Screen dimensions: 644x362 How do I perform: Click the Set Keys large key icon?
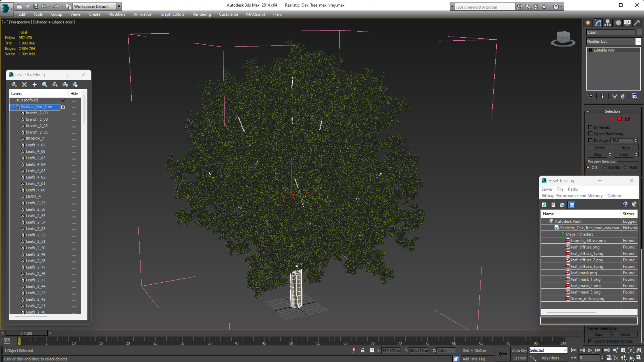coord(503,354)
